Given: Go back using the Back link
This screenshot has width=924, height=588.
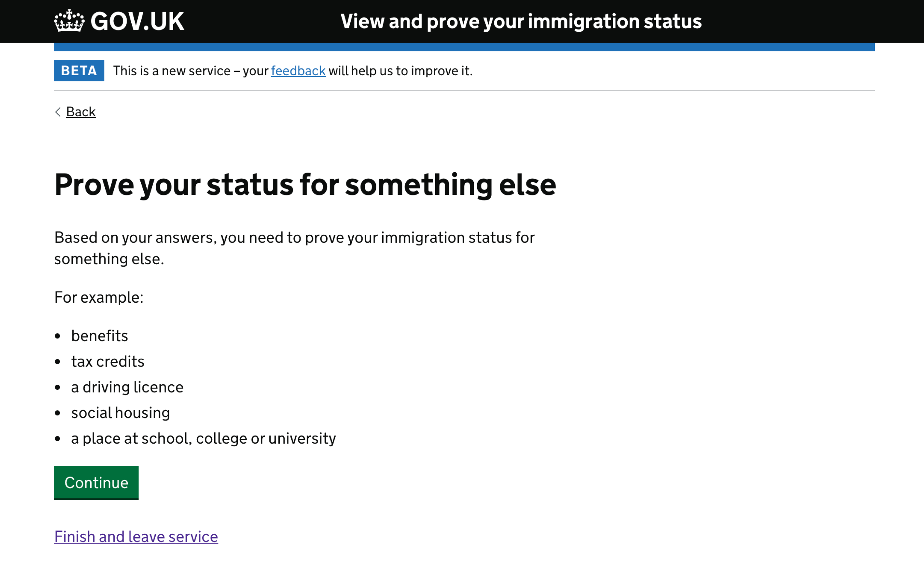Looking at the screenshot, I should tap(81, 112).
